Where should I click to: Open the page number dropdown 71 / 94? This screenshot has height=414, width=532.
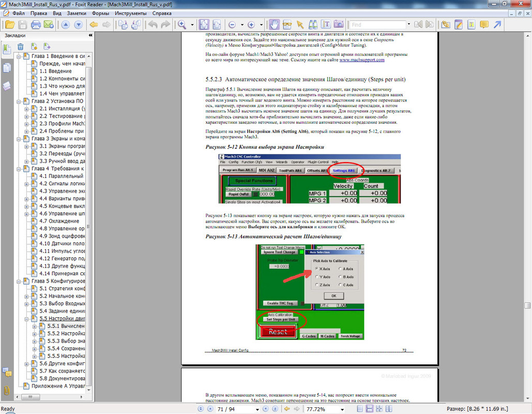pyautogui.click(x=257, y=409)
